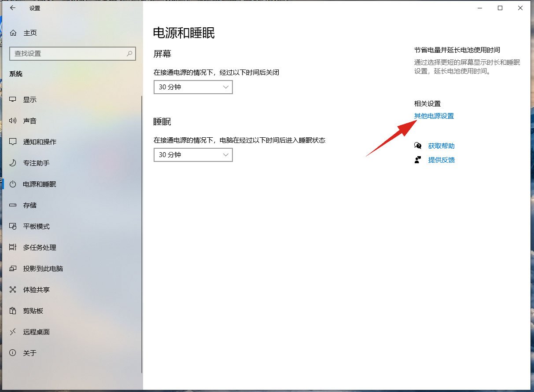Click the 提供反馈 link
This screenshot has width=534, height=392.
442,160
